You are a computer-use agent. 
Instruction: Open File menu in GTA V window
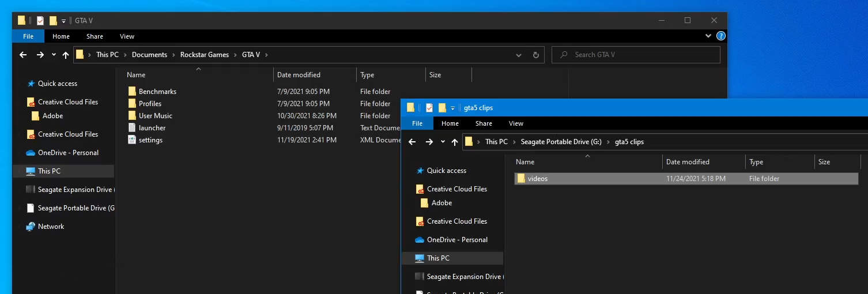(28, 36)
